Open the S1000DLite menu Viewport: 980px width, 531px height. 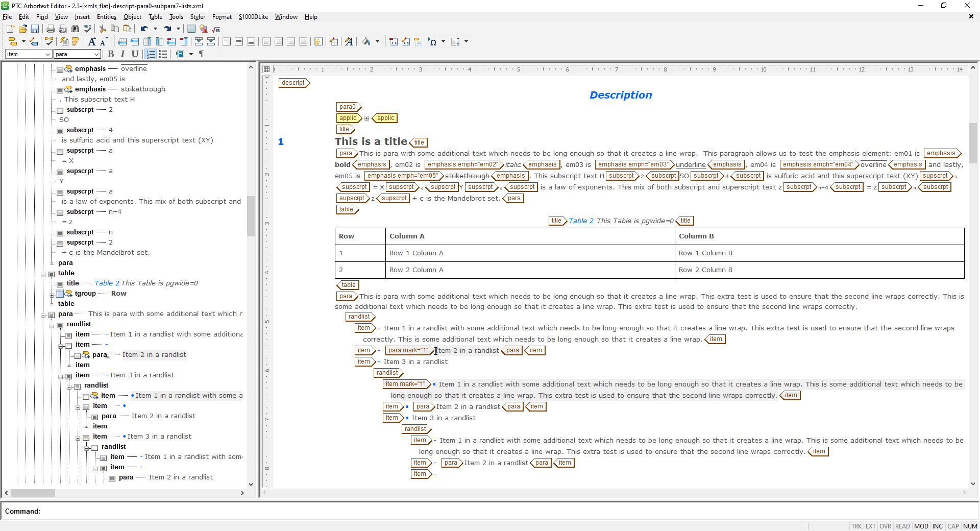tap(253, 16)
